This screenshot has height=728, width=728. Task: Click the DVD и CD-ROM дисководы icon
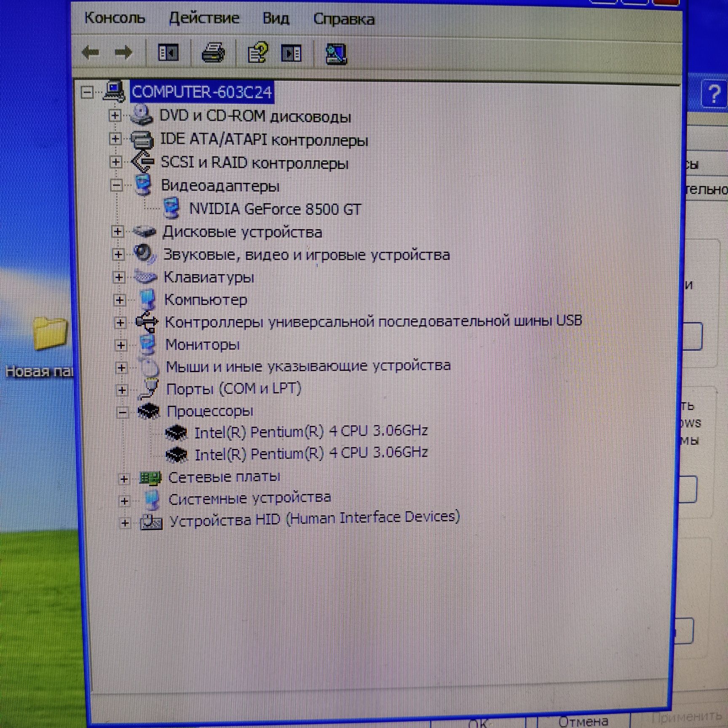click(x=142, y=115)
